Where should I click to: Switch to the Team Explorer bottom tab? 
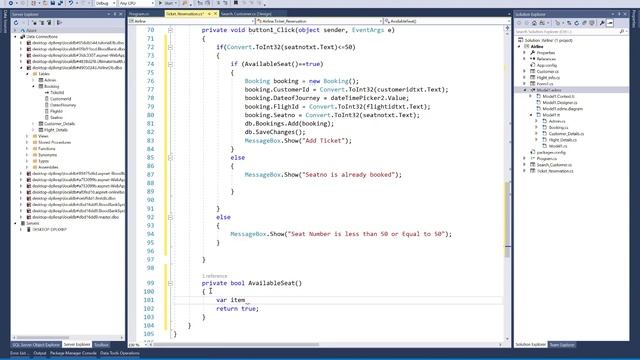(x=562, y=345)
